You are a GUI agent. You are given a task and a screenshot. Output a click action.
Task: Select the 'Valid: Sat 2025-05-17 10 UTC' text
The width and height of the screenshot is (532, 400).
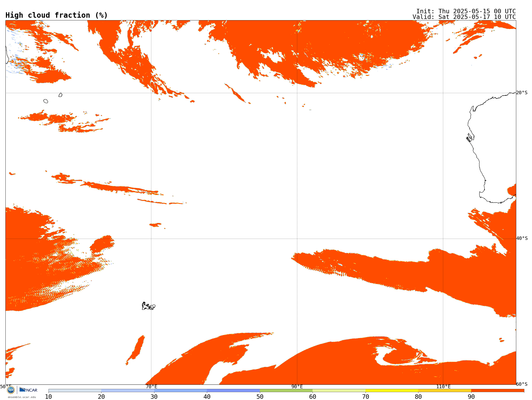[464, 17]
